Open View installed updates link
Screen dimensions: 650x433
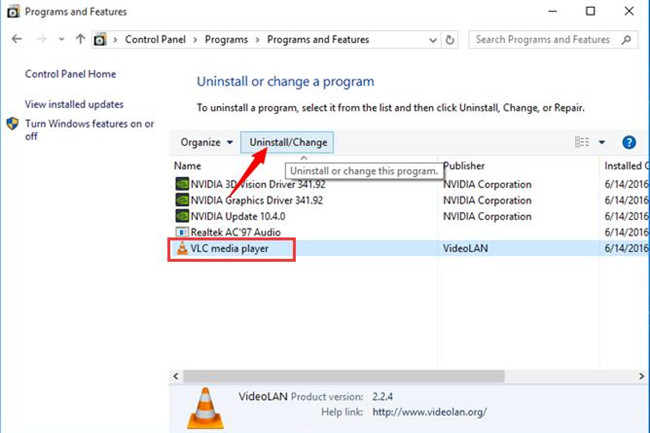(74, 104)
